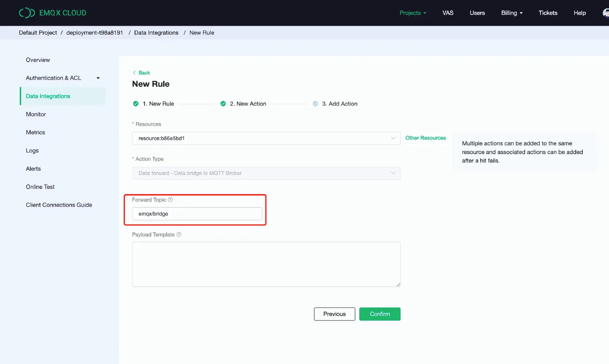
Task: Click the checkmark icon on step 2 New Action
Action: 223,103
